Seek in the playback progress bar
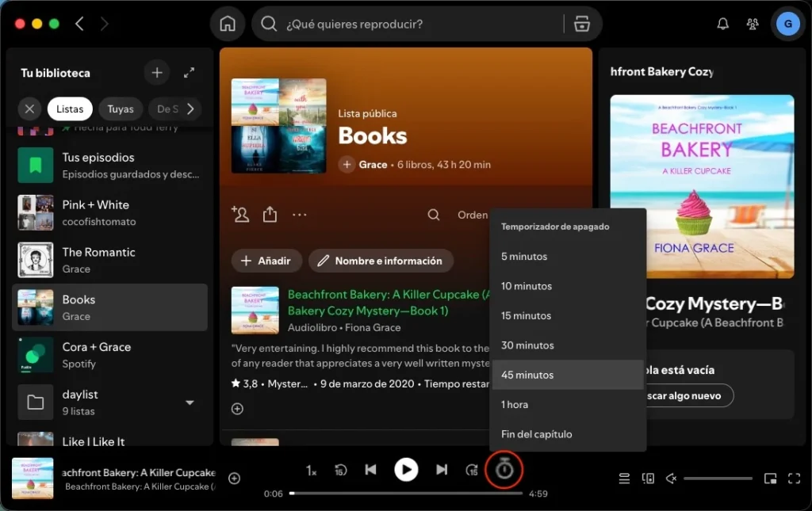The width and height of the screenshot is (812, 511). pyautogui.click(x=406, y=494)
